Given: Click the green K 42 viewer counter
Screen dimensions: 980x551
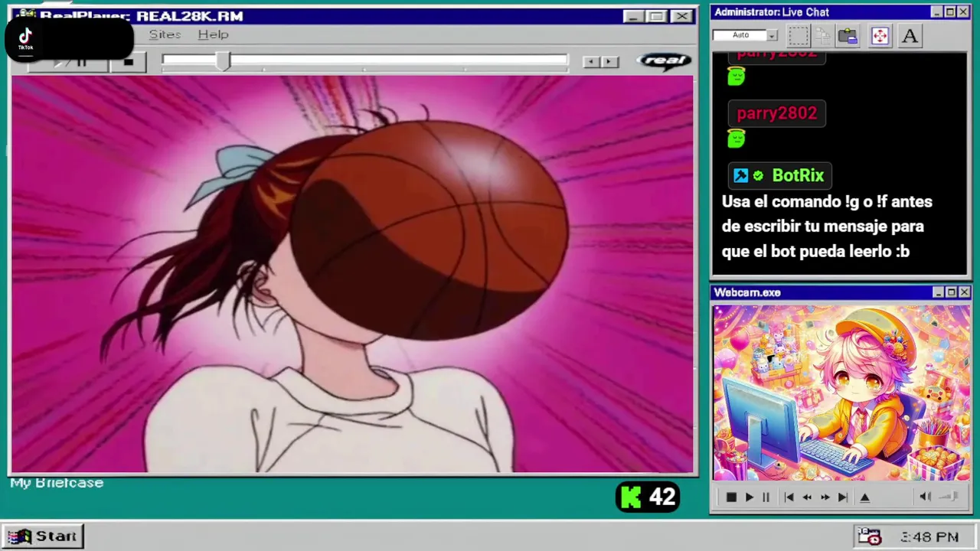Looking at the screenshot, I should coord(648,497).
